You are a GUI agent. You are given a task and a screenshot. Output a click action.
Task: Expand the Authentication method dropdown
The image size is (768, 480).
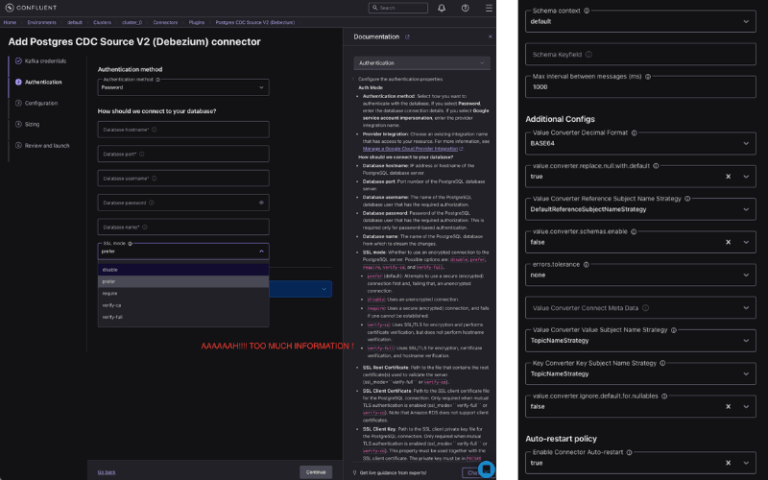183,87
